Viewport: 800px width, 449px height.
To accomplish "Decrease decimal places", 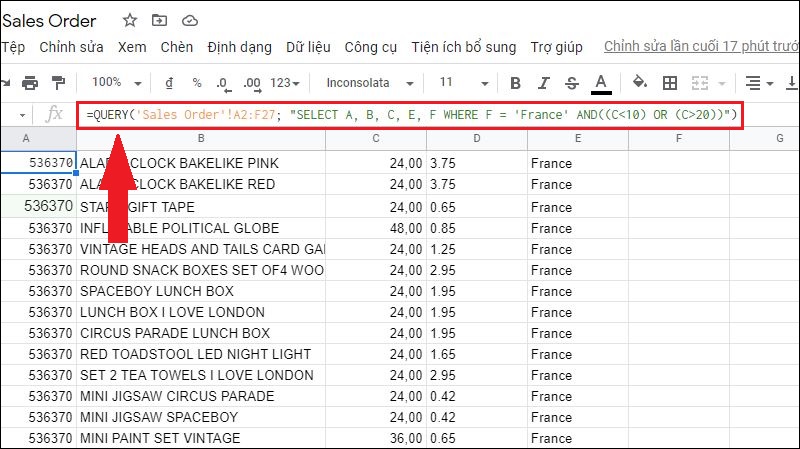I will point(223,84).
